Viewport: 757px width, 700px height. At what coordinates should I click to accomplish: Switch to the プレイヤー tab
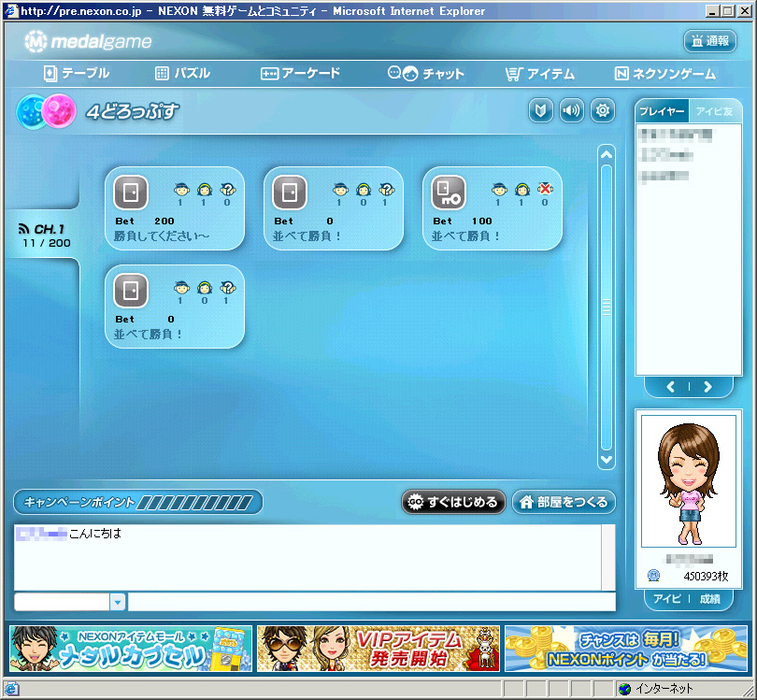point(662,111)
